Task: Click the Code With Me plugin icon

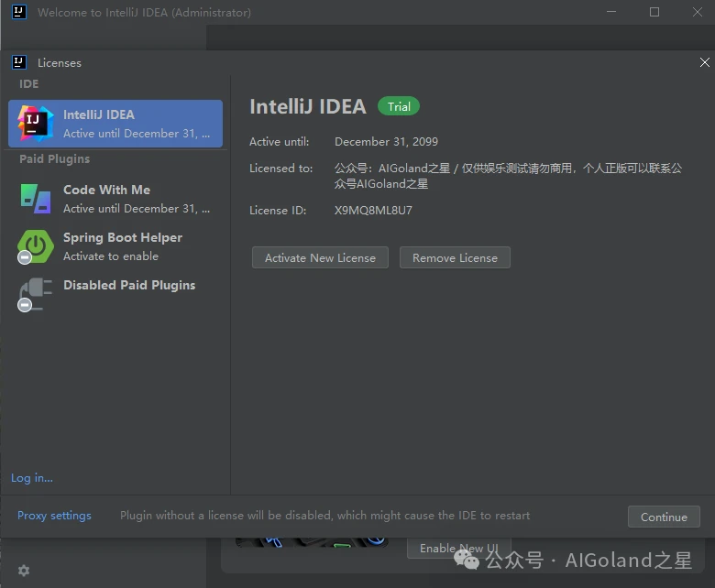Action: [x=36, y=199]
